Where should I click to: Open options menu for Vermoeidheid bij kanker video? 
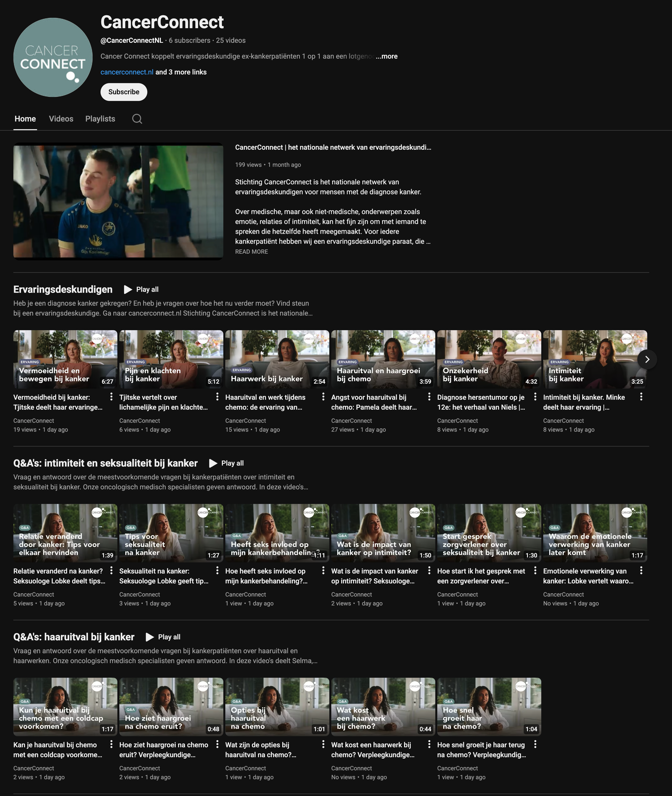pyautogui.click(x=111, y=396)
